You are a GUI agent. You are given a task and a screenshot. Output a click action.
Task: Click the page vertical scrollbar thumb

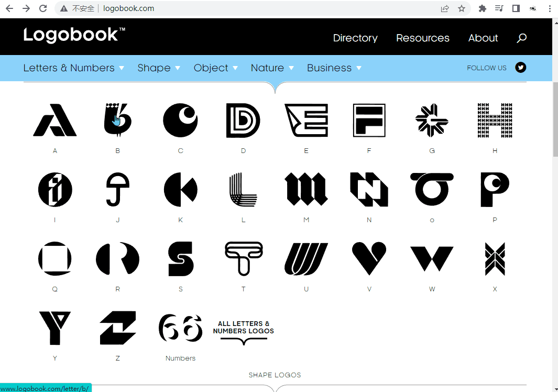(x=555, y=119)
